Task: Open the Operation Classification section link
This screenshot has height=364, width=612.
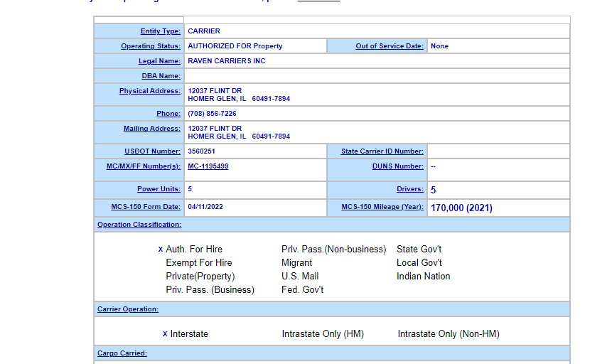Action: point(139,225)
